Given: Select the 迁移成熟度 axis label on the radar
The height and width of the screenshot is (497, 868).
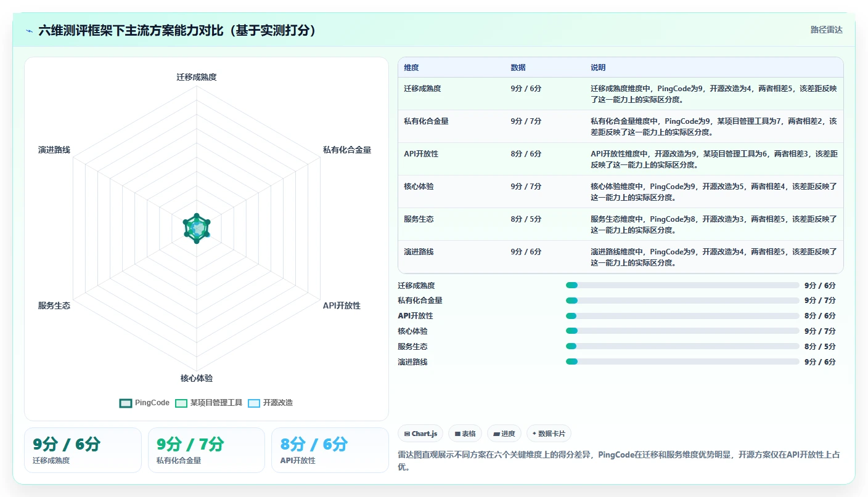Looking at the screenshot, I should (x=197, y=77).
